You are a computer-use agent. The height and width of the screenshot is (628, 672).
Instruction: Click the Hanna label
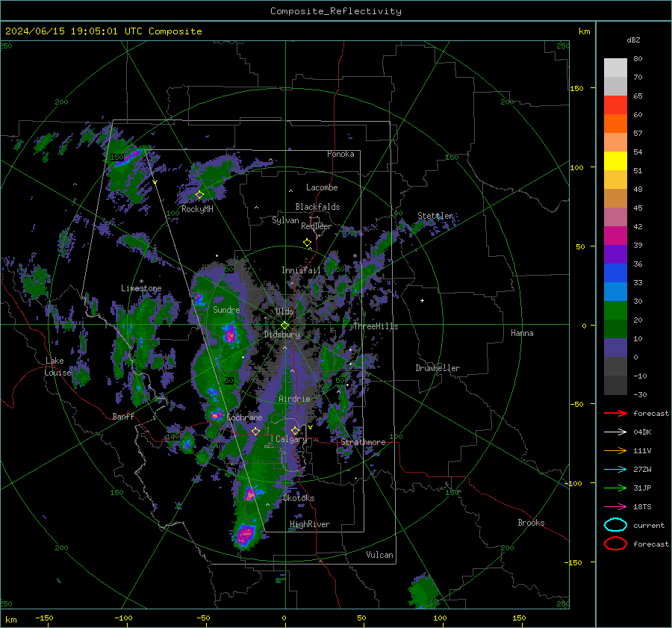[522, 333]
